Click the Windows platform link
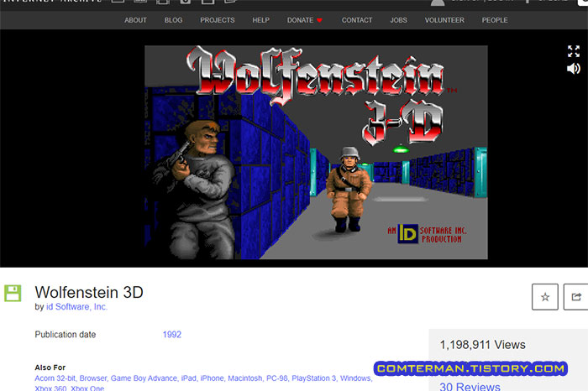 coord(356,378)
